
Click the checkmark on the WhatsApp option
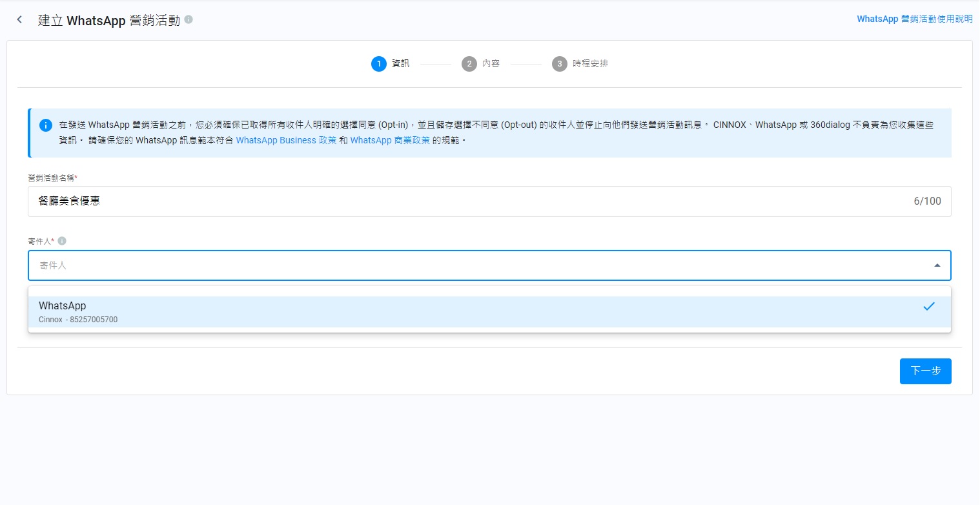928,306
